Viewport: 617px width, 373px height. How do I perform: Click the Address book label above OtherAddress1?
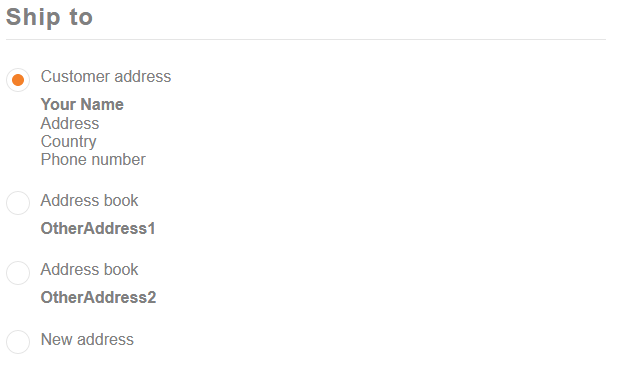coord(89,201)
